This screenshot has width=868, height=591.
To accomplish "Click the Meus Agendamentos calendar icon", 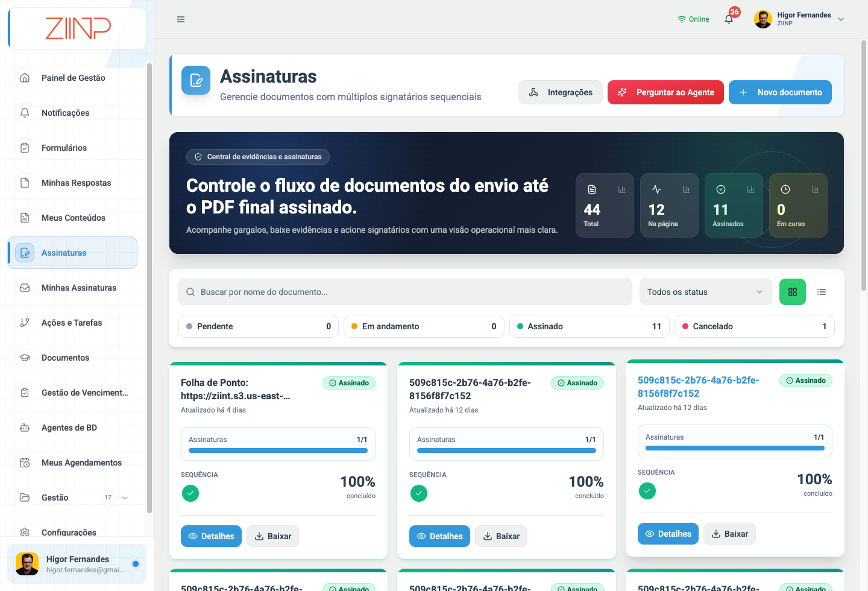I will tap(25, 463).
